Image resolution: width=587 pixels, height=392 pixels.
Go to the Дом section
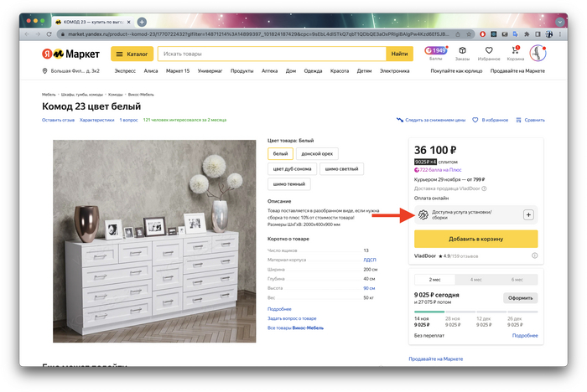(x=291, y=70)
